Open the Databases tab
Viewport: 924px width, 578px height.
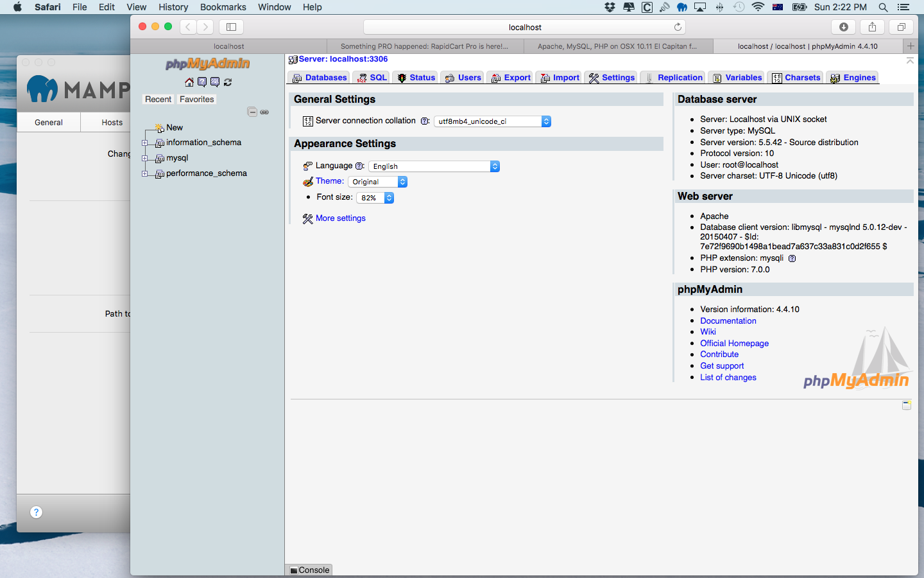320,78
